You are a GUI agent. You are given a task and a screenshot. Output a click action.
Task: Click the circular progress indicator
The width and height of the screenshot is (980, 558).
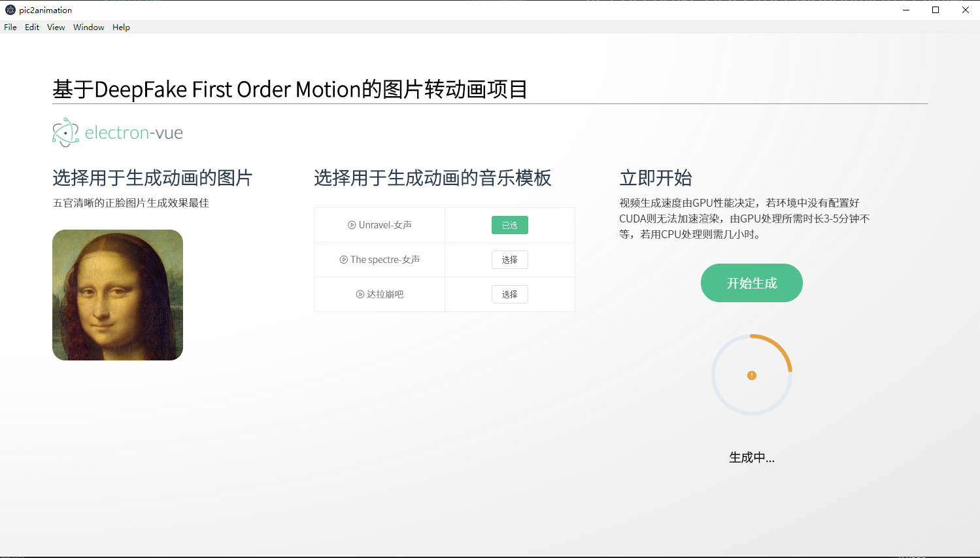point(752,375)
